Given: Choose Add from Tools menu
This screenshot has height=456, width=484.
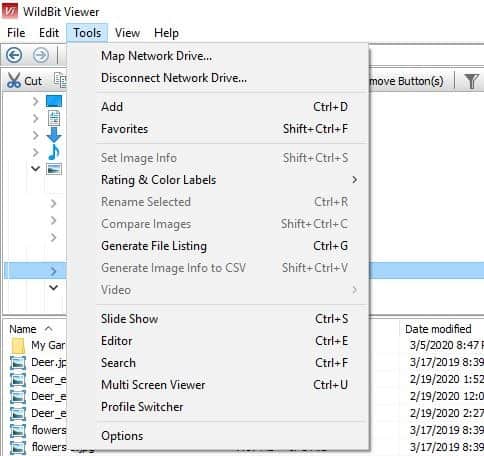Looking at the screenshot, I should click(218, 107).
